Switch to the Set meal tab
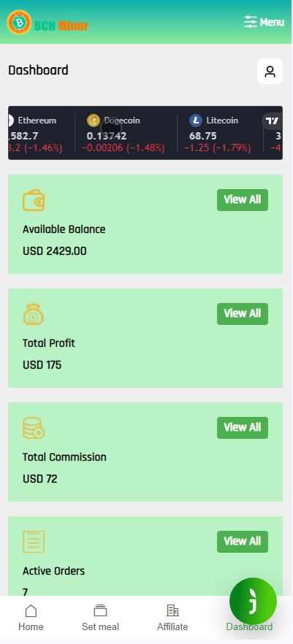 coord(100,618)
